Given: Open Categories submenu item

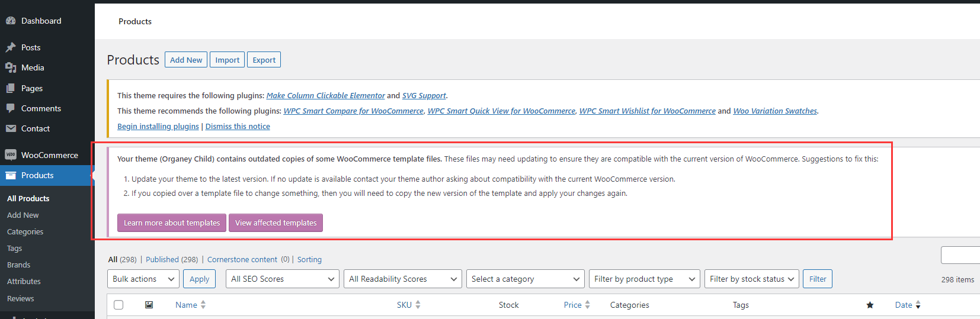Looking at the screenshot, I should pyautogui.click(x=25, y=231).
